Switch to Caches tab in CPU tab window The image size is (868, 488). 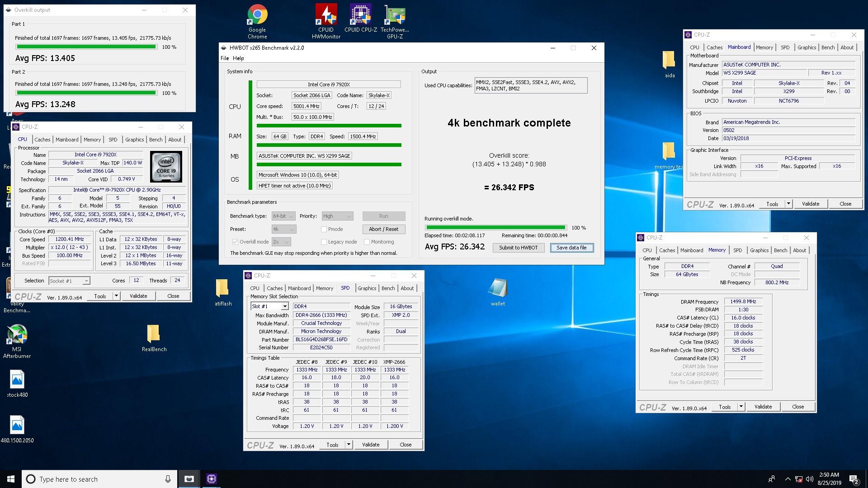[x=42, y=140]
